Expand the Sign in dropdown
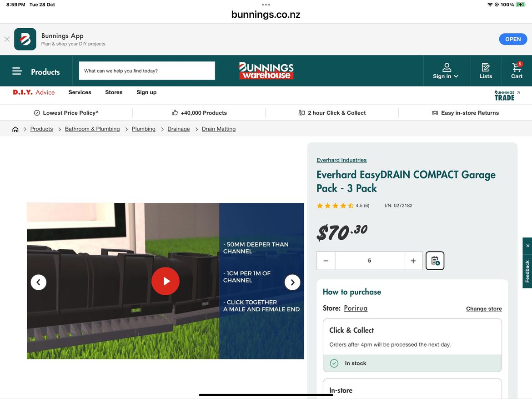This screenshot has width=532, height=399. (446, 71)
